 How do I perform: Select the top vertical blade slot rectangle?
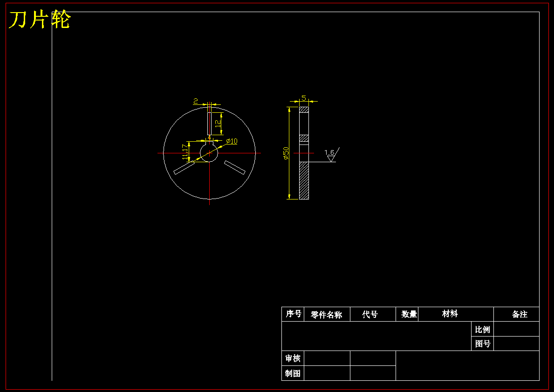(x=209, y=124)
